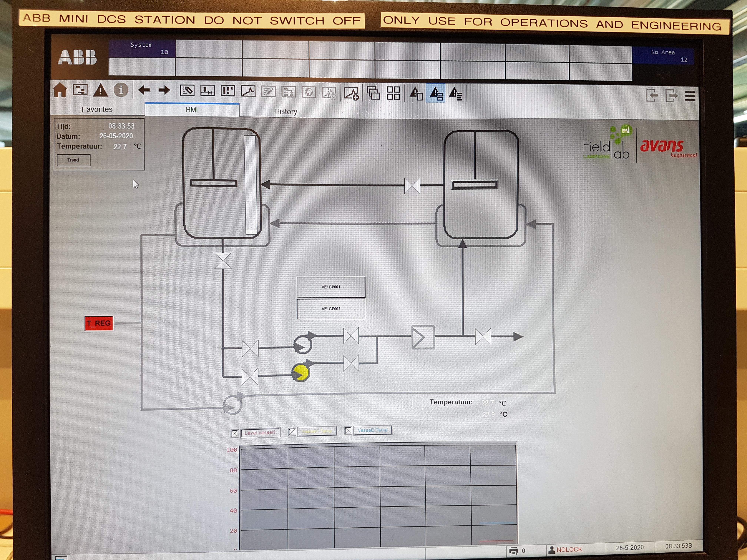Toggle the Vessel1 Temp checkbox
The width and height of the screenshot is (747, 560).
coord(292,432)
